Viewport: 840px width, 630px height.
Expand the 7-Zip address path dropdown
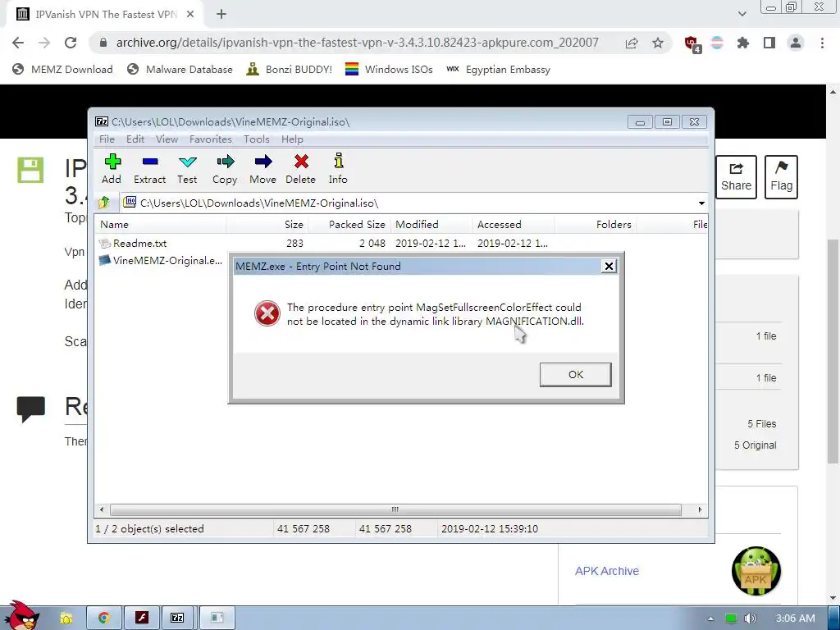[x=701, y=203]
